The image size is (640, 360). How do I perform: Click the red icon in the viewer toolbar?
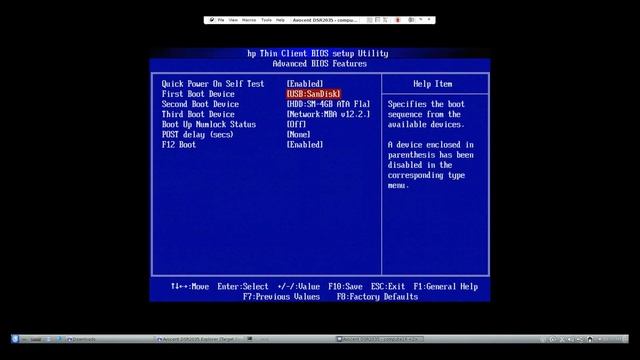click(398, 20)
